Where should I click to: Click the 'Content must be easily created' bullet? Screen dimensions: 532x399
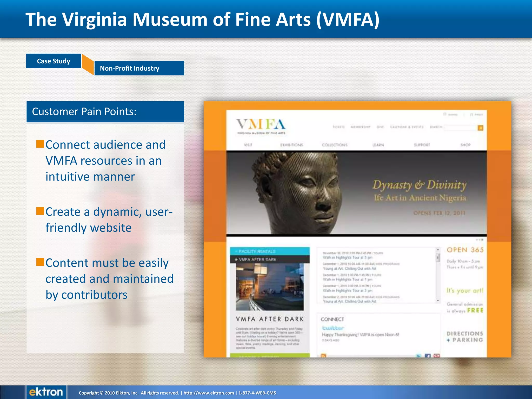click(105, 279)
